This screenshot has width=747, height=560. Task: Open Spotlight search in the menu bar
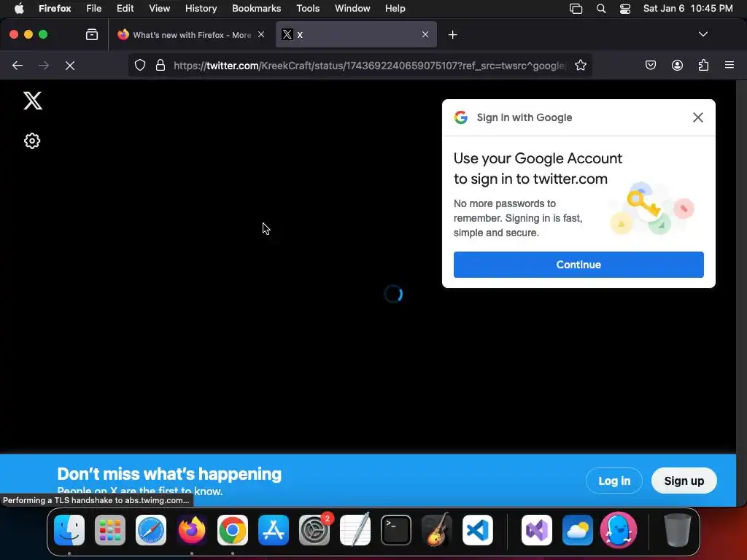(x=601, y=9)
